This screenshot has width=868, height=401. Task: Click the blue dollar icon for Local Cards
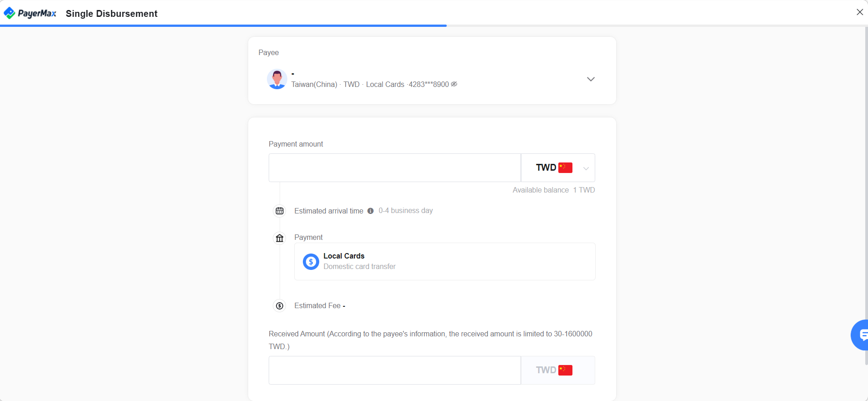click(311, 262)
